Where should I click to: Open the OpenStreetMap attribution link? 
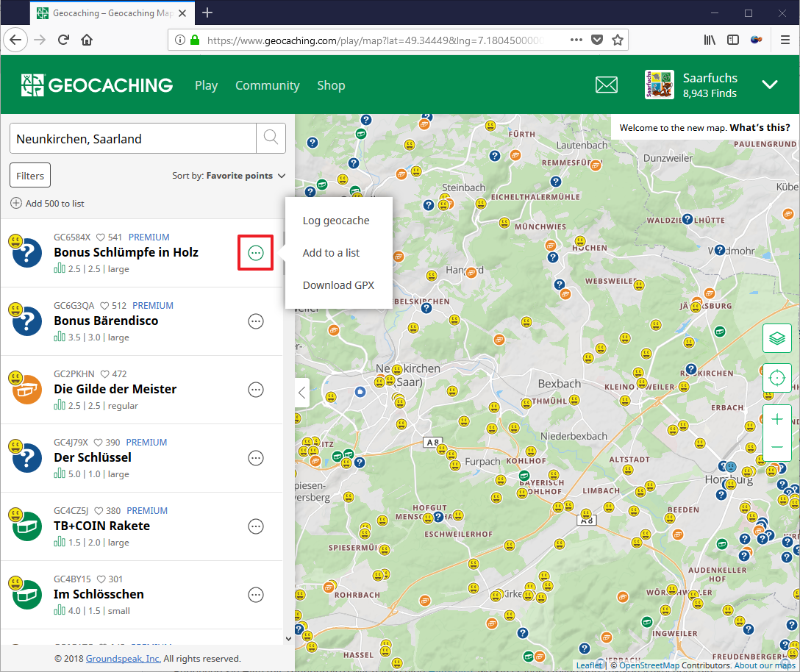[649, 665]
